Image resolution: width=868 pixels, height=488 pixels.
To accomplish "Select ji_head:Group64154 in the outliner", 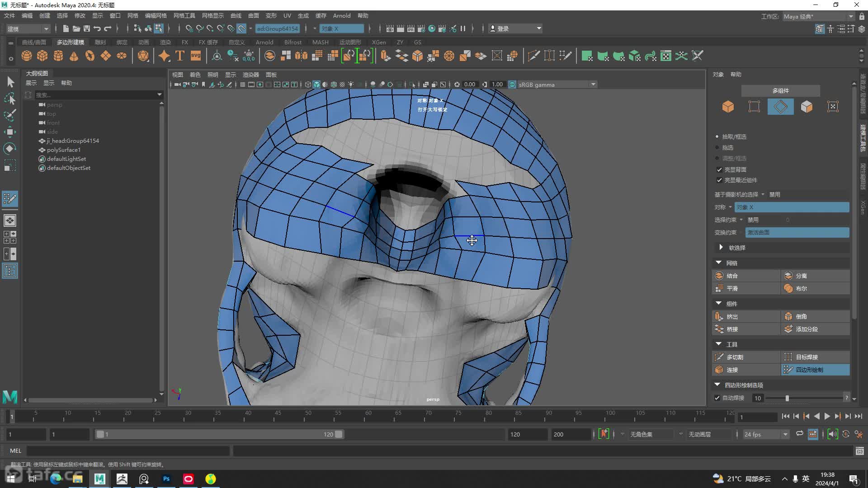I will point(72,141).
